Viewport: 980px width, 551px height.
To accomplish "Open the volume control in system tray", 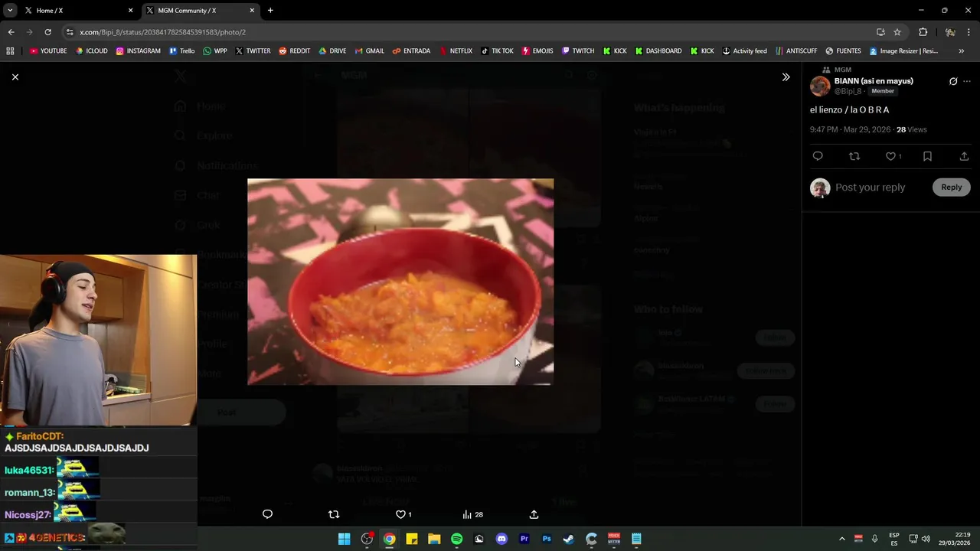I will 926,539.
